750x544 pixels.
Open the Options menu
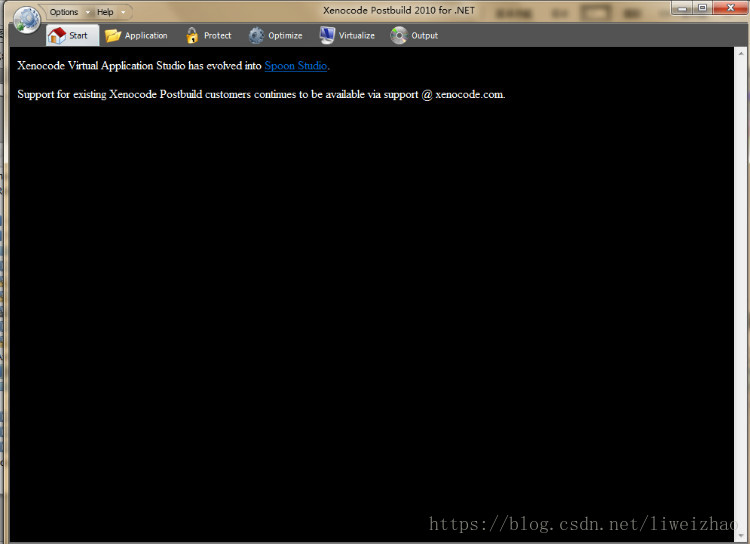pyautogui.click(x=64, y=12)
